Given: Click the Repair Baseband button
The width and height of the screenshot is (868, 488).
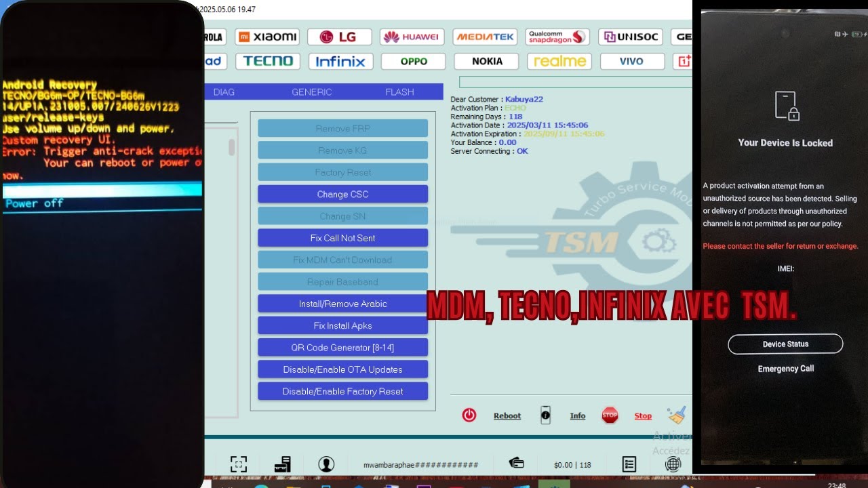Looking at the screenshot, I should [342, 282].
